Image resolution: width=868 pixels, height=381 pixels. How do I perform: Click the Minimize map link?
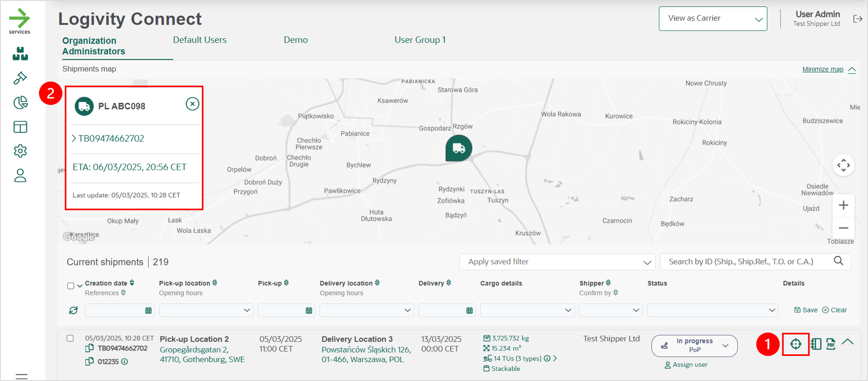point(823,69)
